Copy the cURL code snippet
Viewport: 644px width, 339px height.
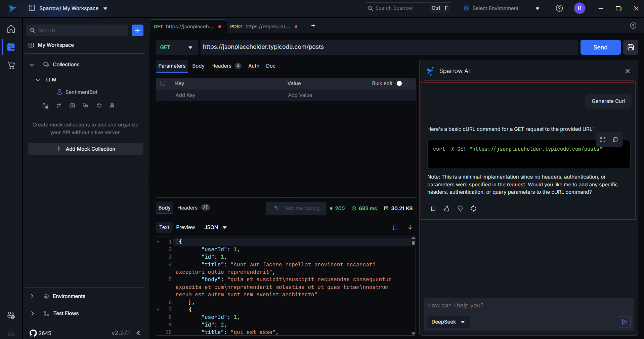coord(615,140)
